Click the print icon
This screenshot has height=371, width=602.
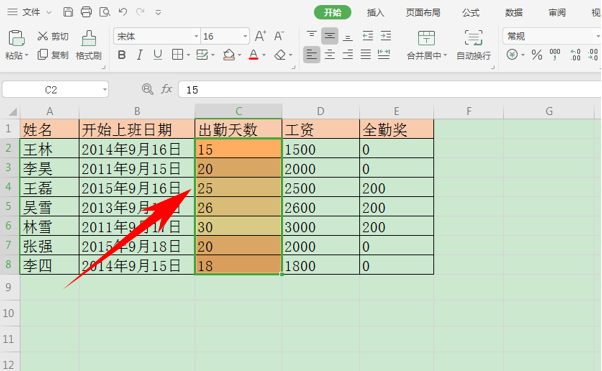click(86, 12)
